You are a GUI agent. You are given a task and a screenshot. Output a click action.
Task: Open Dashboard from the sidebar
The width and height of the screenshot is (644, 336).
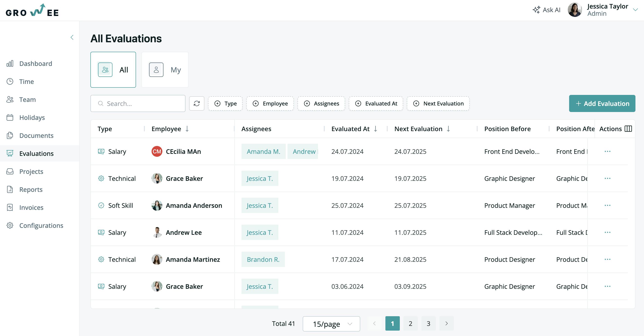(36, 63)
